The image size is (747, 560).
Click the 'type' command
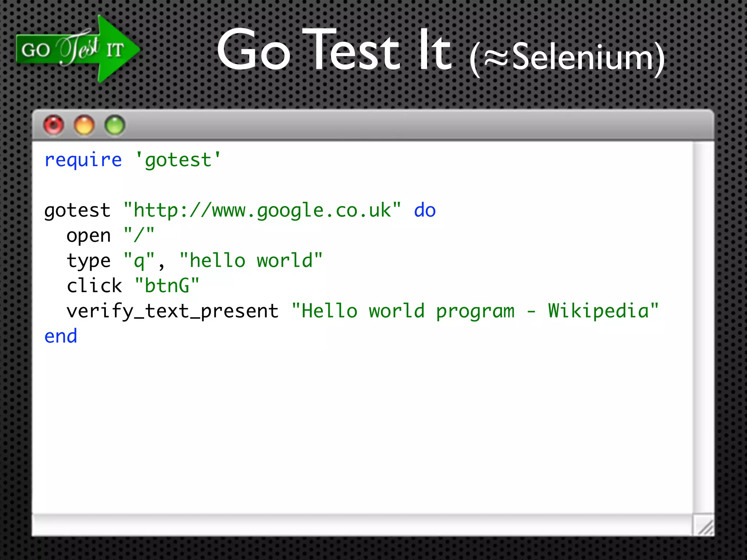[89, 261]
